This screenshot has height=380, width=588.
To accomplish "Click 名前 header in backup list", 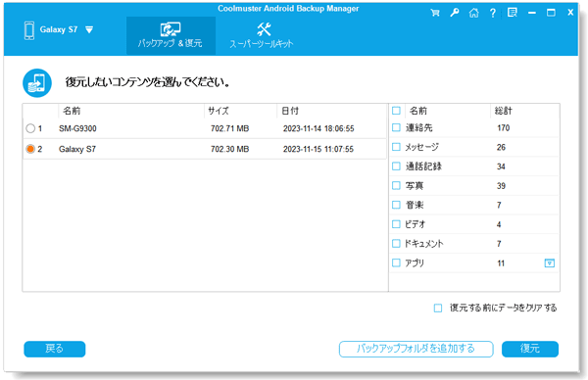I will 72,111.
